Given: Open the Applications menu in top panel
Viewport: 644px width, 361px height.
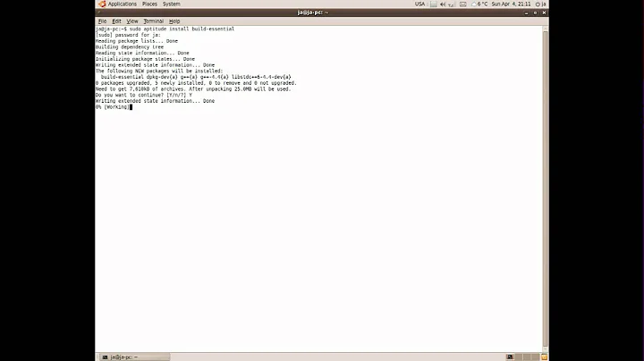Looking at the screenshot, I should [122, 4].
